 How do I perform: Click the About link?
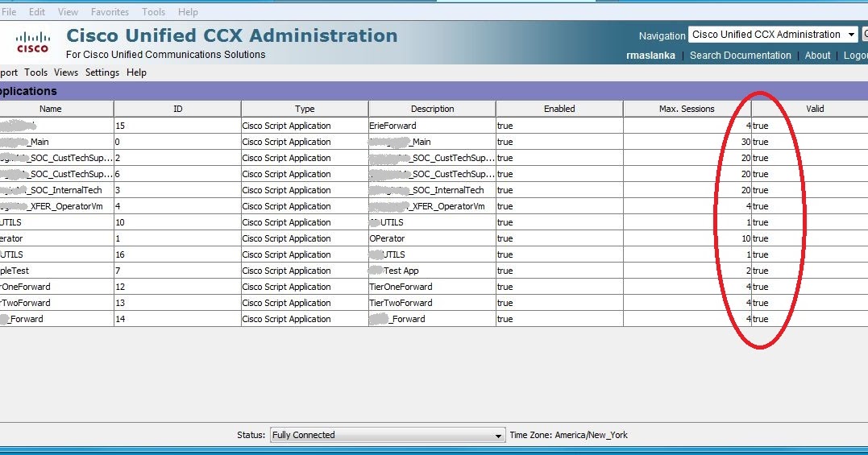coord(817,56)
